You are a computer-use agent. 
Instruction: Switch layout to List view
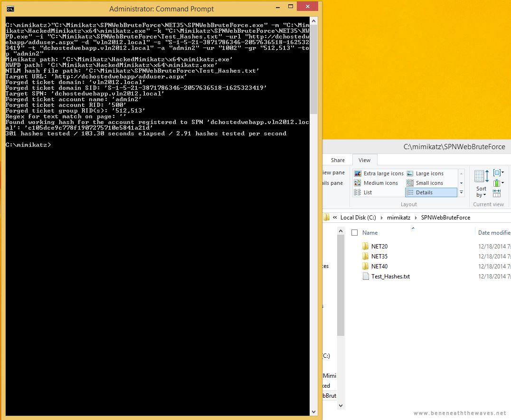[363, 192]
